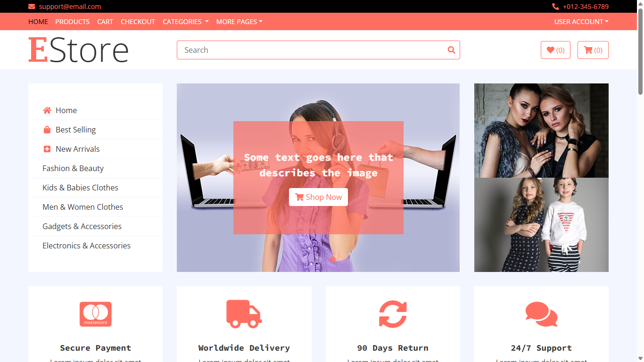The width and height of the screenshot is (644, 362).
Task: Click the shopping bag icon beside Best Selling
Action: pos(47,129)
